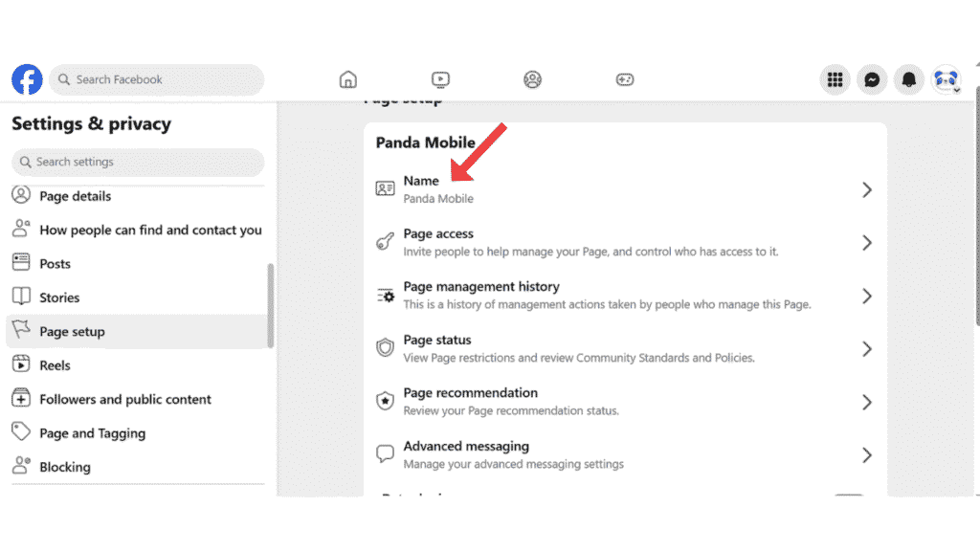Image resolution: width=980 pixels, height=551 pixels.
Task: Open Followers and public content settings
Action: click(136, 399)
